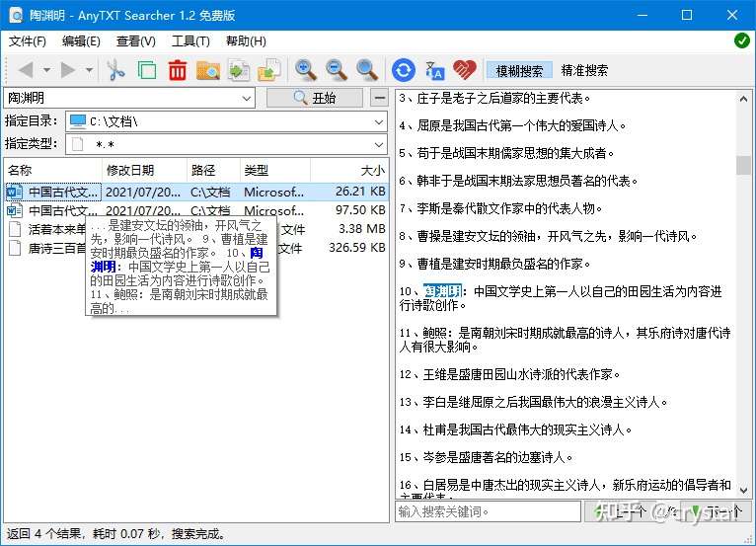Click the 名称 column header

53,170
